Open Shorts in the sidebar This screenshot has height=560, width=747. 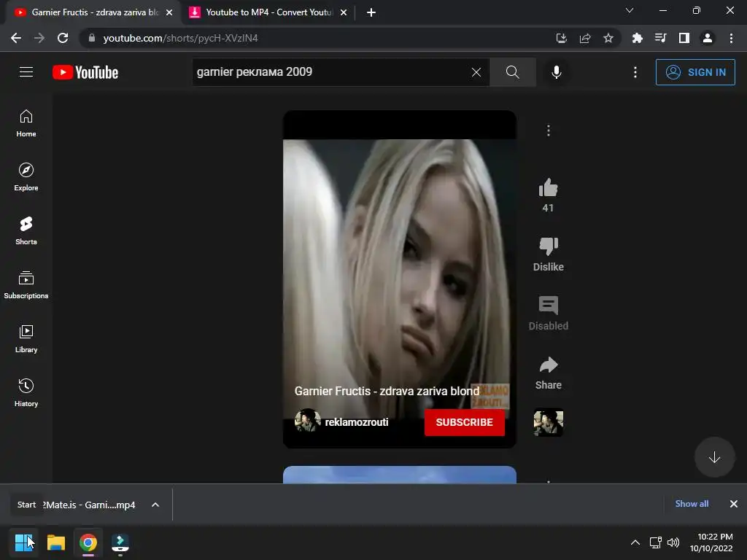pos(26,231)
